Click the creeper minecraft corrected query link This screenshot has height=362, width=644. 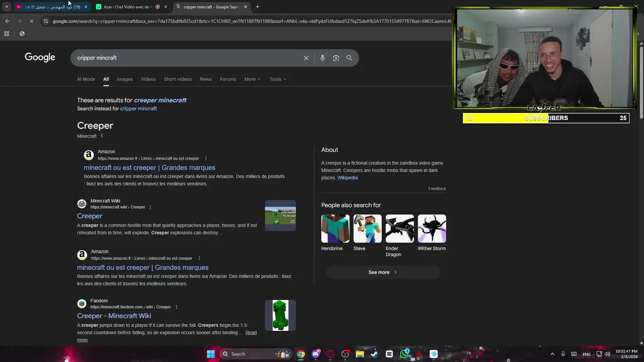pyautogui.click(x=160, y=100)
